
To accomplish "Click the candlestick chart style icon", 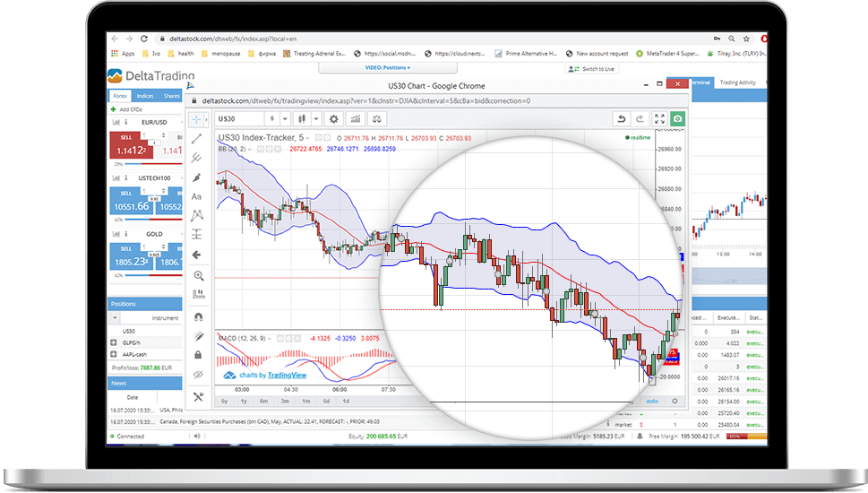I will pos(302,118).
